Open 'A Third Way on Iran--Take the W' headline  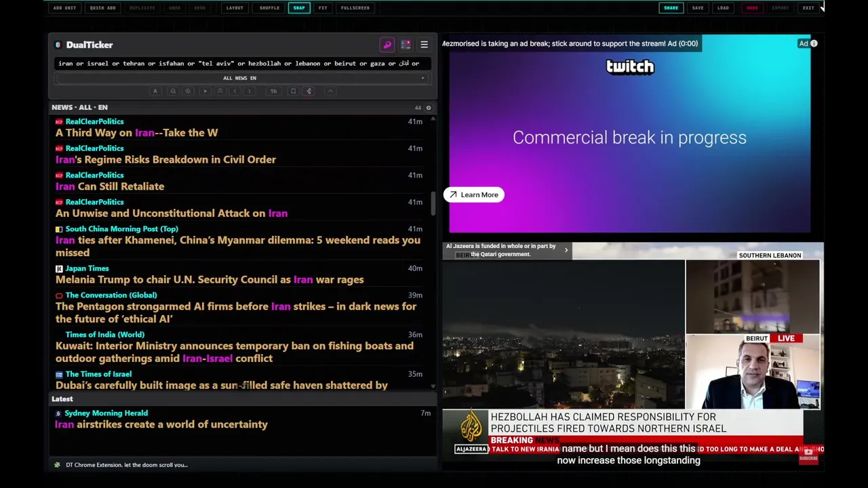[136, 133]
